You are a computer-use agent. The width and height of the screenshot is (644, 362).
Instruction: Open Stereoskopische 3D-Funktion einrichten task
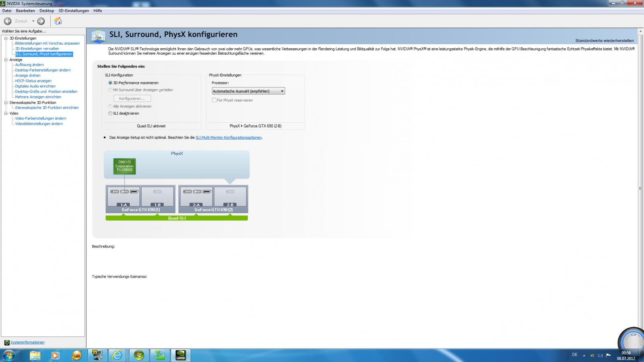click(47, 108)
